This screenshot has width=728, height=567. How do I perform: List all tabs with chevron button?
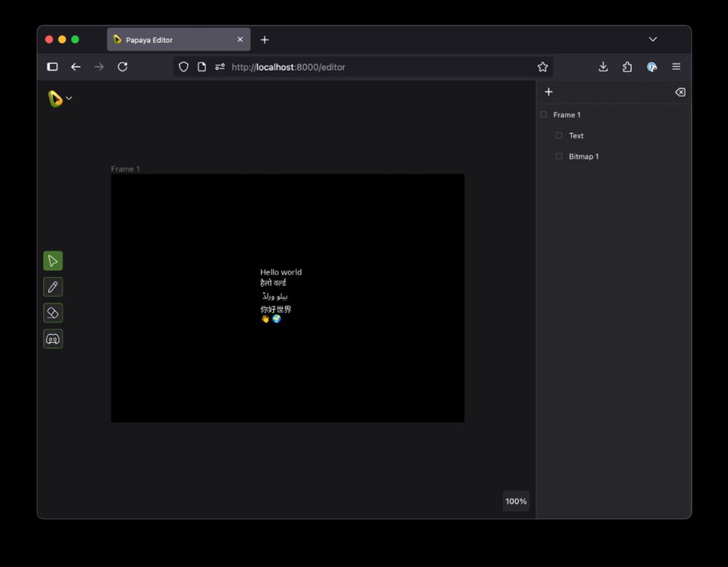coord(653,39)
